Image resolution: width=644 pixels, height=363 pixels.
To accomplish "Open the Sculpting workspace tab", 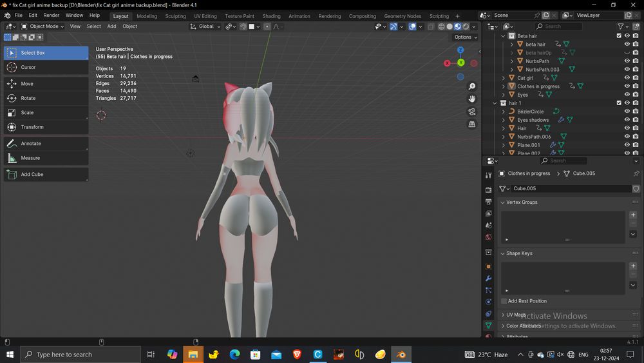I will [x=175, y=16].
